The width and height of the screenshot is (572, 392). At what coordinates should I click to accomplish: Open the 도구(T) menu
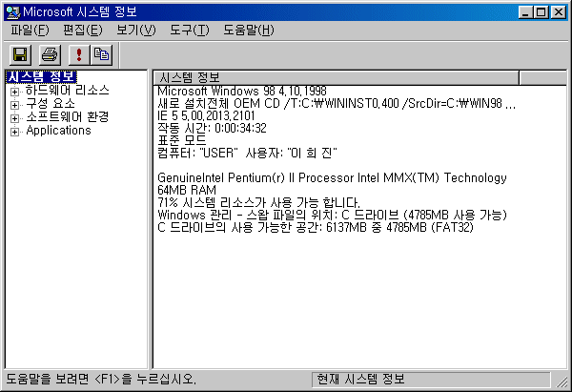coord(190,31)
